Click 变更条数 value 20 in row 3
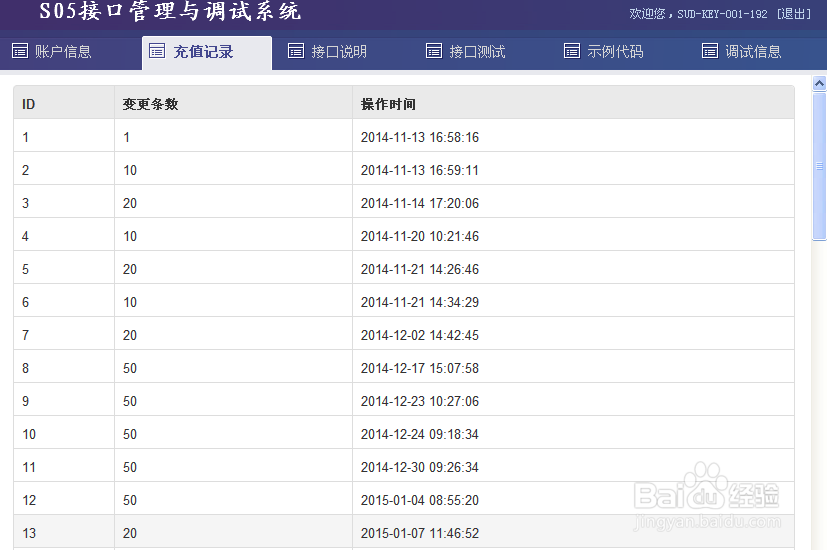This screenshot has width=827, height=550. click(130, 203)
